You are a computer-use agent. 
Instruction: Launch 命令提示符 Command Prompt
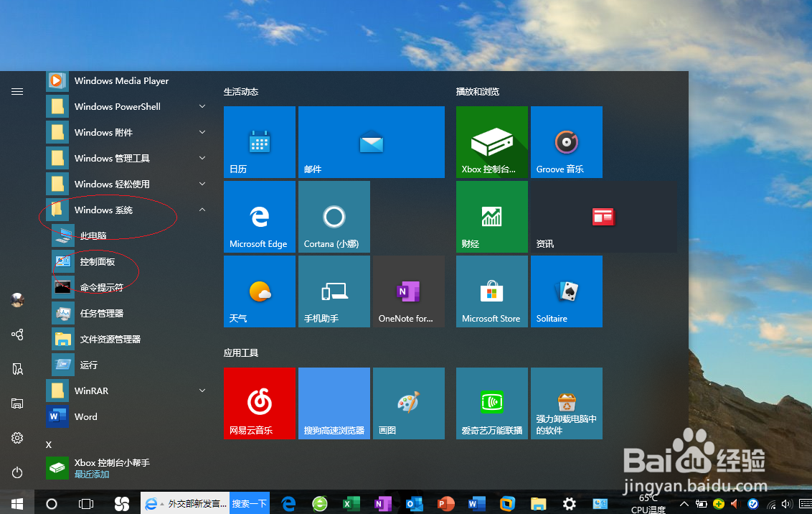(x=131, y=288)
